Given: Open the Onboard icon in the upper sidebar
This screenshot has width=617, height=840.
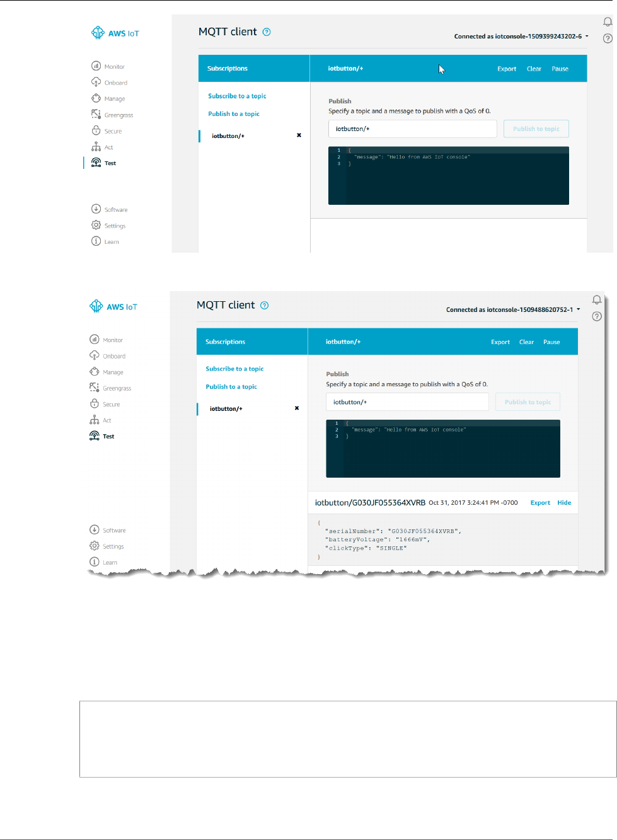Looking at the screenshot, I should (x=96, y=82).
